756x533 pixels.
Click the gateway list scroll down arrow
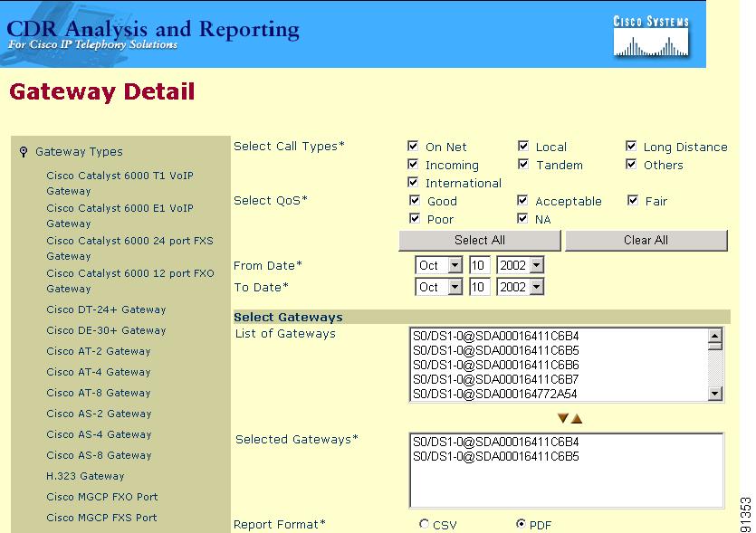click(x=714, y=394)
